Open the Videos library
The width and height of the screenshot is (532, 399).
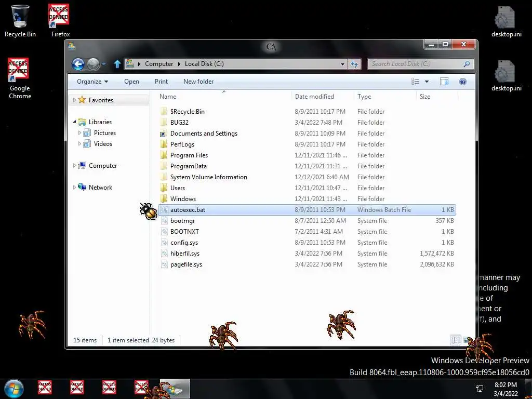click(103, 143)
